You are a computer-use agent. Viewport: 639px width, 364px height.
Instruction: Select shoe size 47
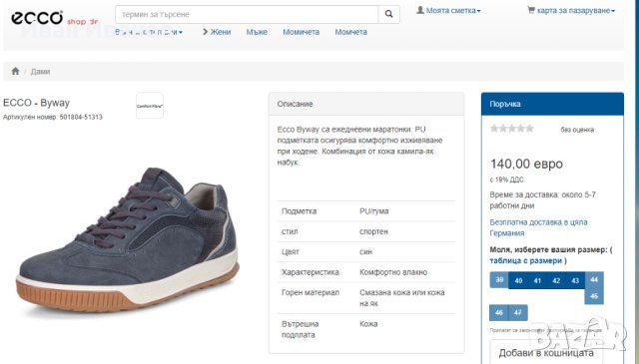coord(518,313)
